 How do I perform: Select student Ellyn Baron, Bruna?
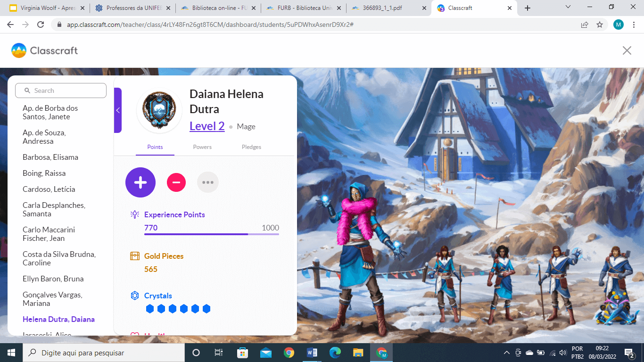53,279
